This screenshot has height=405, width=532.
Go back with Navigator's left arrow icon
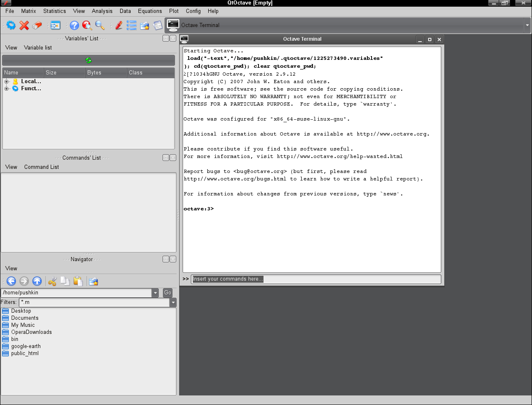[x=11, y=282]
